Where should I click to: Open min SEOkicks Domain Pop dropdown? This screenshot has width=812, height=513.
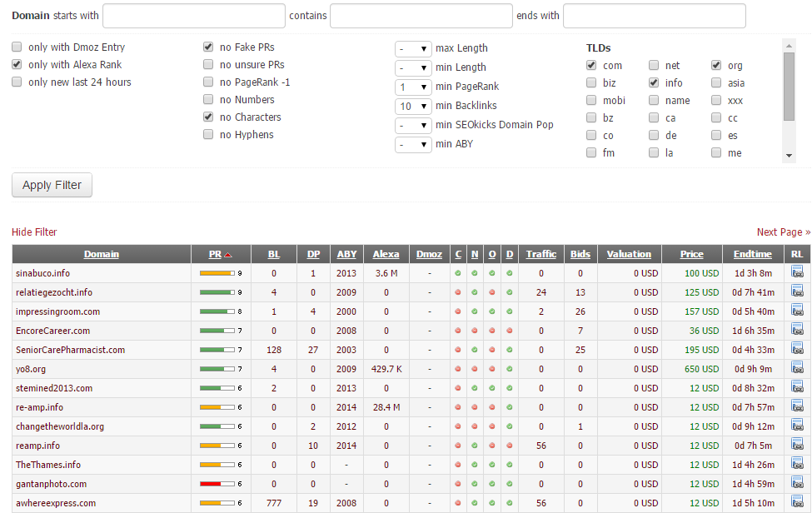[x=413, y=125]
